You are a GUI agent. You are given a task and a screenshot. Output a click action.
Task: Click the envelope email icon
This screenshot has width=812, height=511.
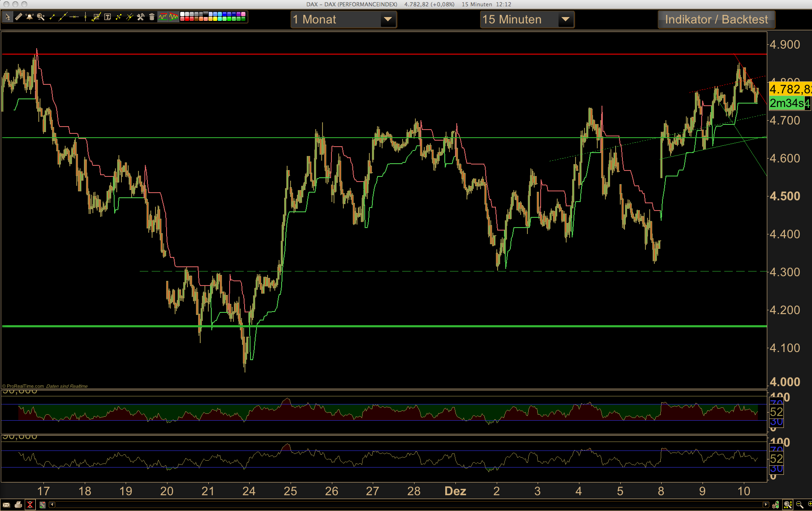point(6,505)
